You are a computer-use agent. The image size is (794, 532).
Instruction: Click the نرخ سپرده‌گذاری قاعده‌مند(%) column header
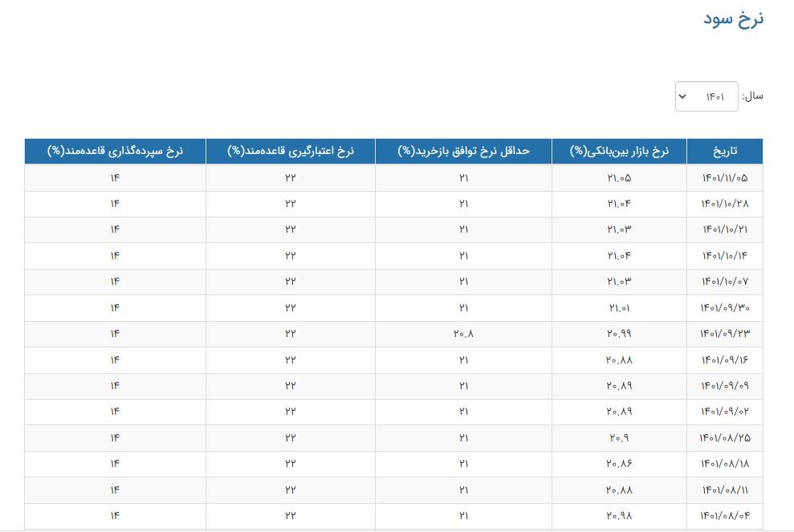[115, 151]
